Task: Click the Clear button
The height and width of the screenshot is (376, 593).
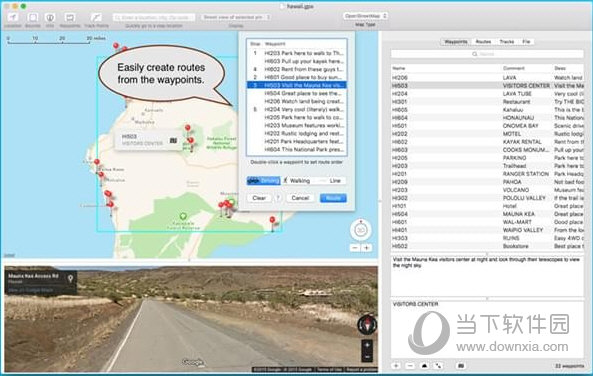Action: click(x=259, y=198)
